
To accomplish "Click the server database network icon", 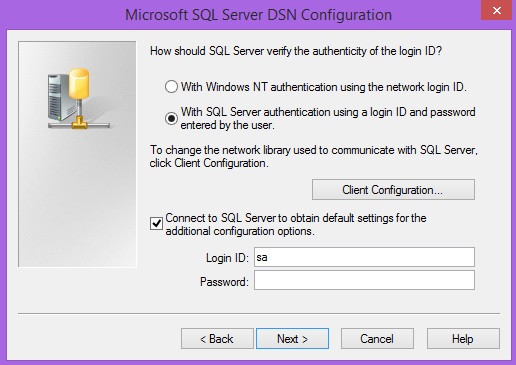I will (x=79, y=99).
